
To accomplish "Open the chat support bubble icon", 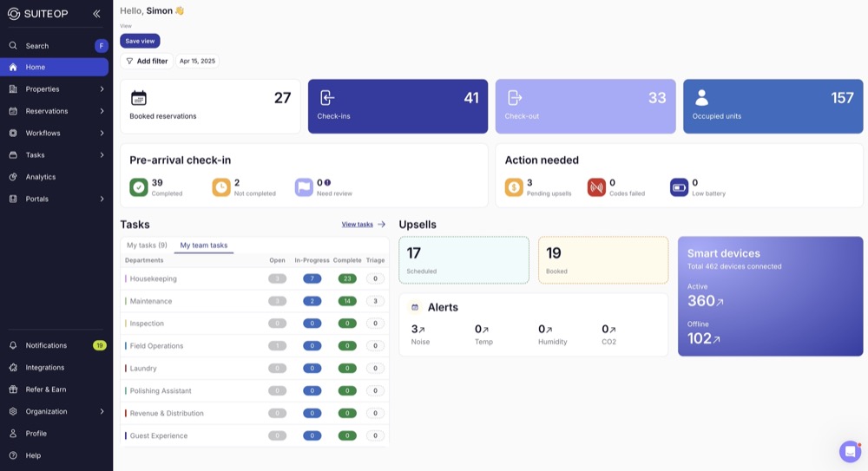I will [x=850, y=451].
